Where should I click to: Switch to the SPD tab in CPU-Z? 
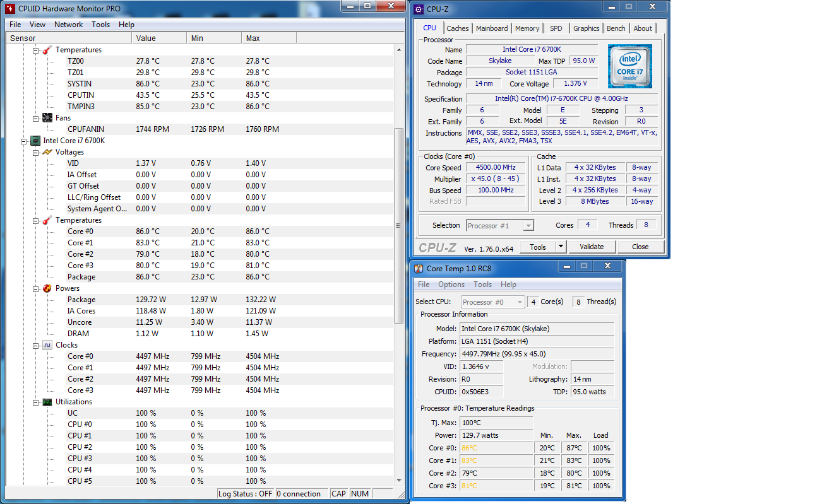(556, 28)
